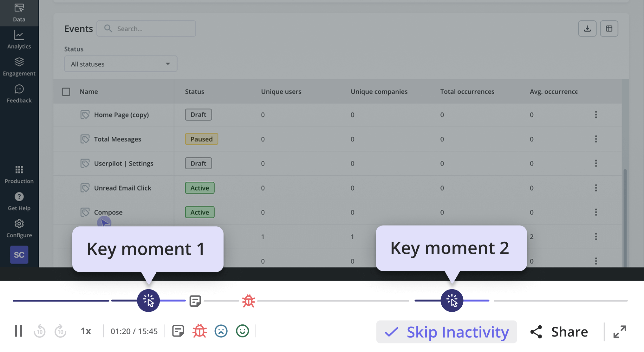Pause the session replay playback
644x352 pixels.
point(18,331)
